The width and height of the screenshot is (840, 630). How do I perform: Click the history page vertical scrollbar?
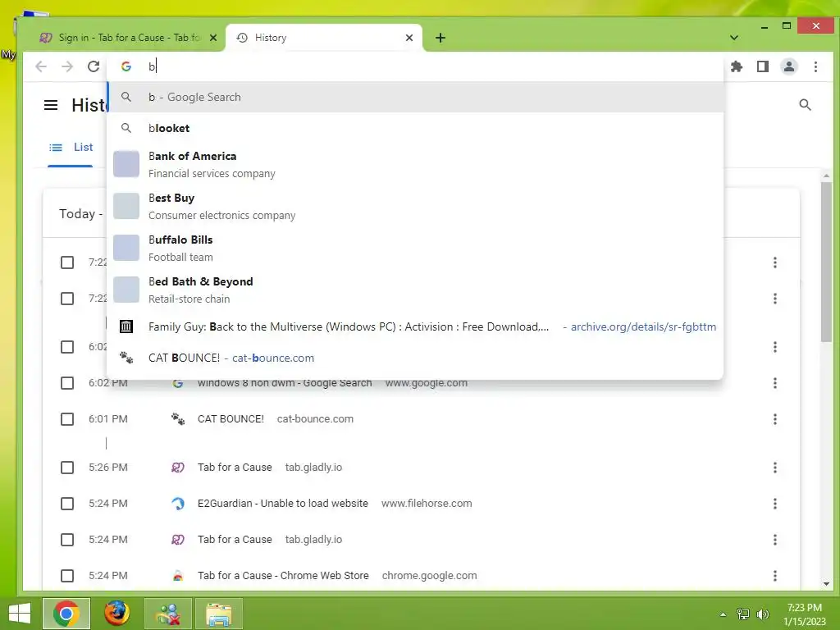[x=826, y=262]
